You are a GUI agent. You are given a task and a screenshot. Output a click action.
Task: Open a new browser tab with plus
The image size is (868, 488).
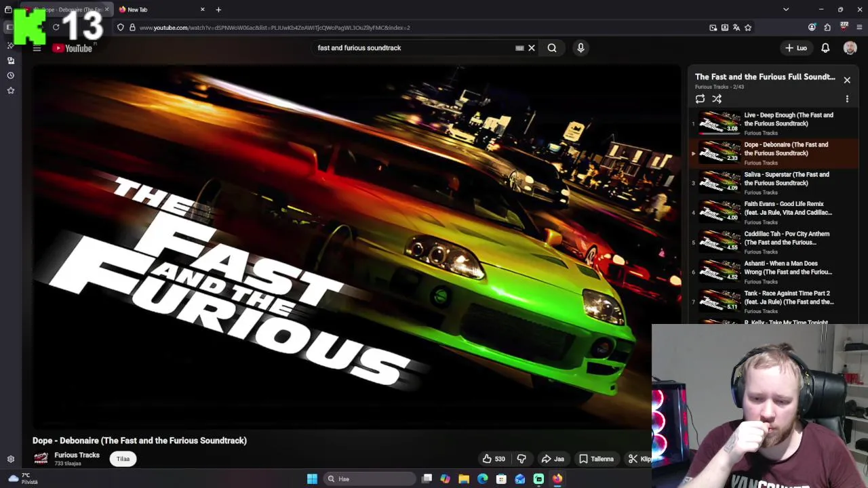218,9
